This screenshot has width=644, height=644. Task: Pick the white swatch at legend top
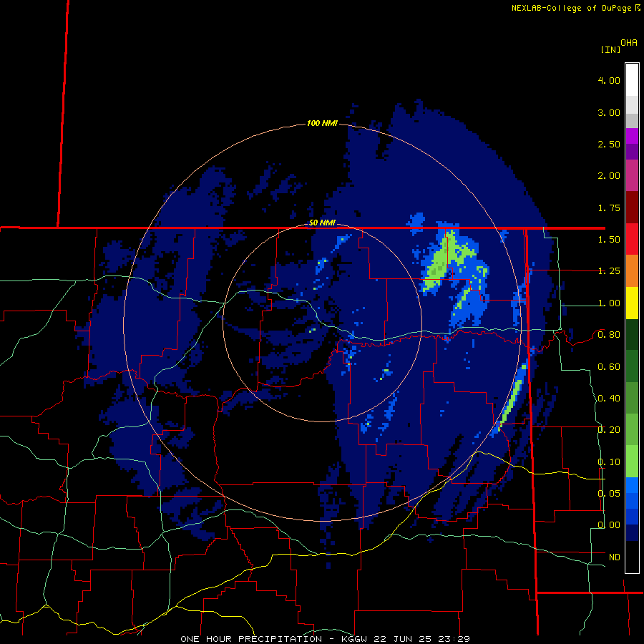coord(632,80)
